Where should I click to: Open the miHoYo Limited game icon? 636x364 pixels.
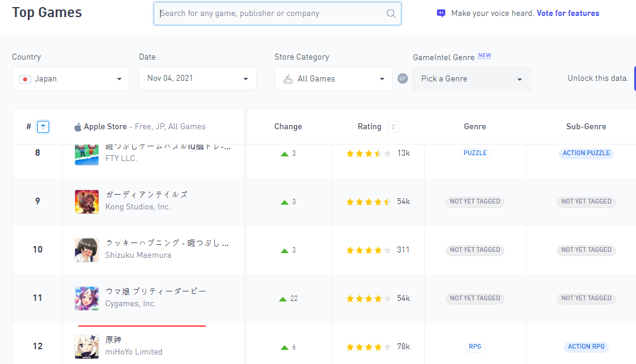click(x=87, y=346)
